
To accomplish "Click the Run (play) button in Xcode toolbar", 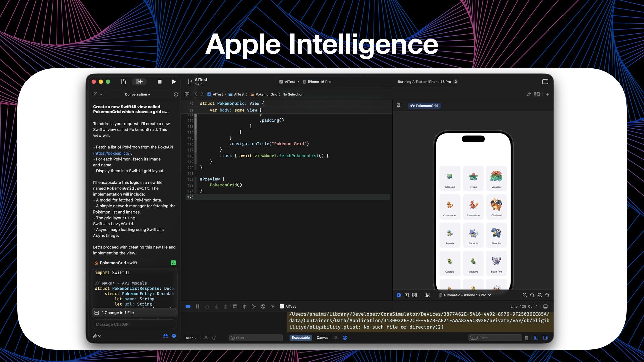I will 174,82.
